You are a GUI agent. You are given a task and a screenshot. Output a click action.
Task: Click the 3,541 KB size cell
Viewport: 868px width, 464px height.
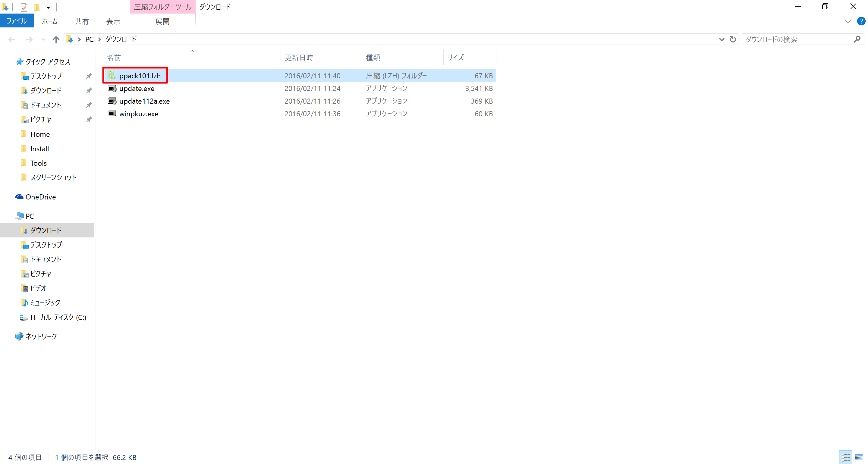[x=479, y=88]
